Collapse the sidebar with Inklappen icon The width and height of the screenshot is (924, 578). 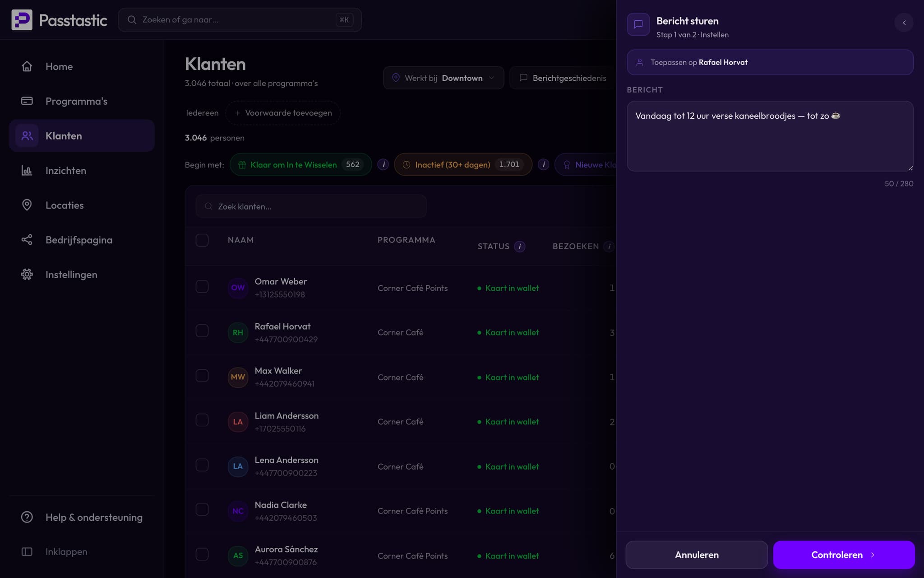[x=27, y=552]
